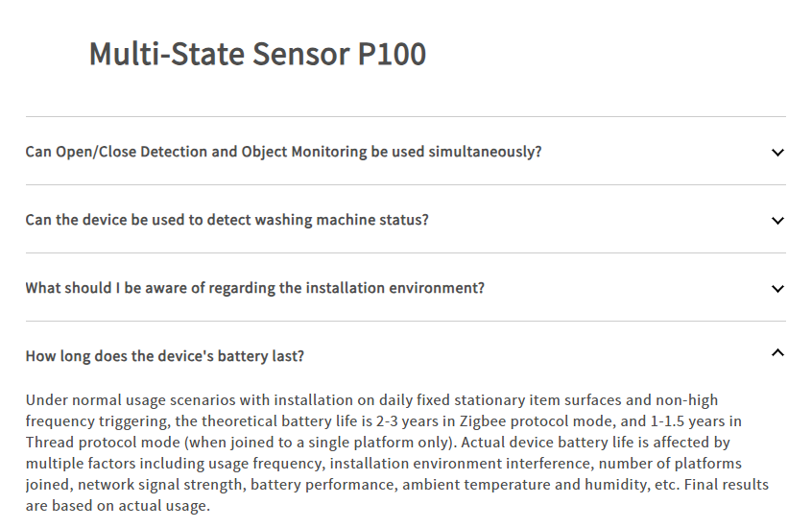This screenshot has height=528, width=812.
Task: Expand the Open/Close Detection question chevron
Action: tap(777, 152)
